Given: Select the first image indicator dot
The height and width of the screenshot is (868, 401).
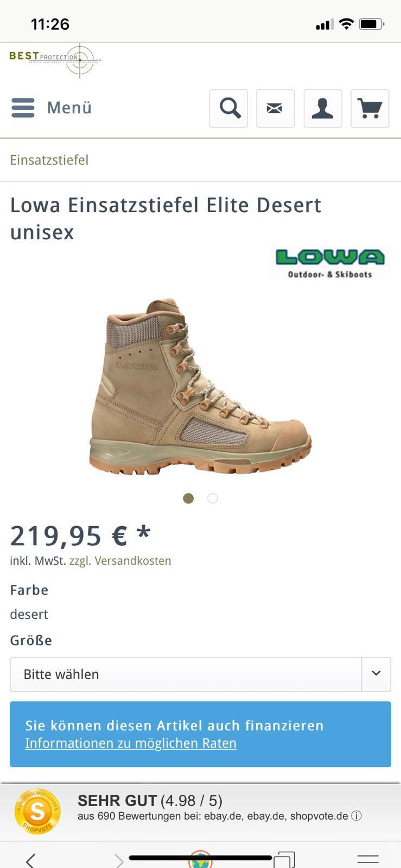Looking at the screenshot, I should point(188,498).
